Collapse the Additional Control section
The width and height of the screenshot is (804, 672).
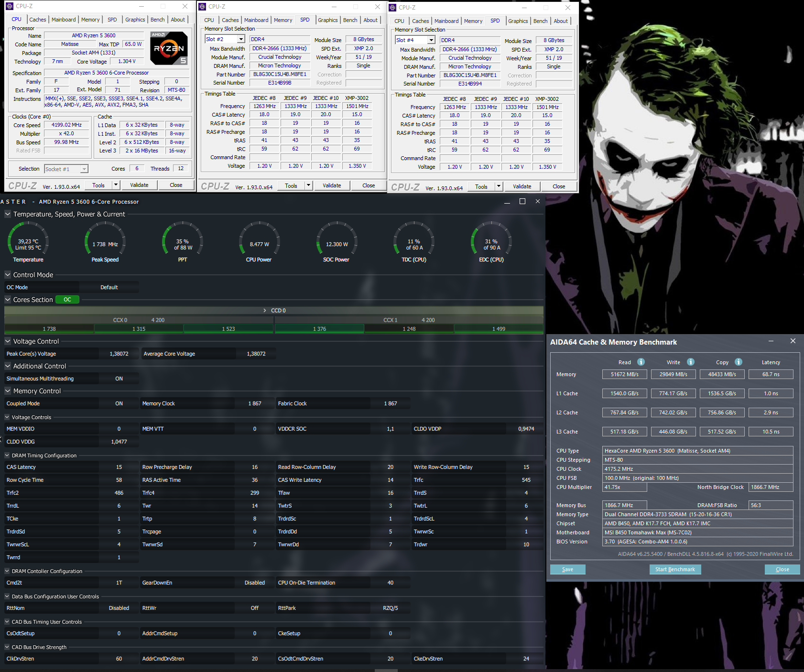pos(8,366)
